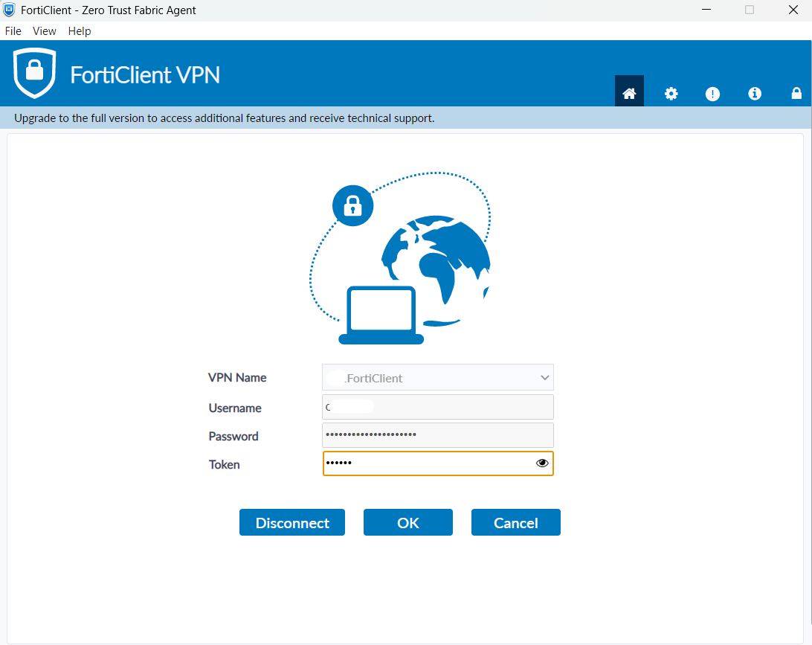The image size is (812, 645).
Task: Open the File menu
Action: (x=13, y=31)
